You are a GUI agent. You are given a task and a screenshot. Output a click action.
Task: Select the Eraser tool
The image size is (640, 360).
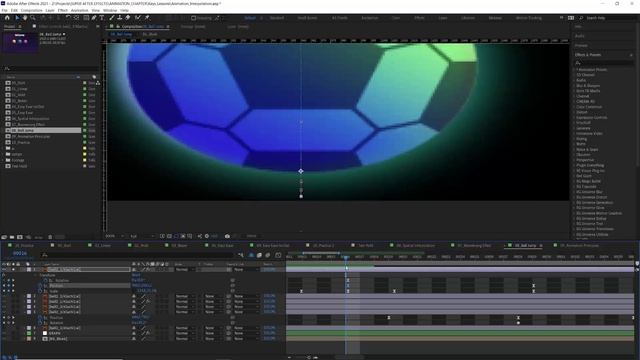click(127, 18)
